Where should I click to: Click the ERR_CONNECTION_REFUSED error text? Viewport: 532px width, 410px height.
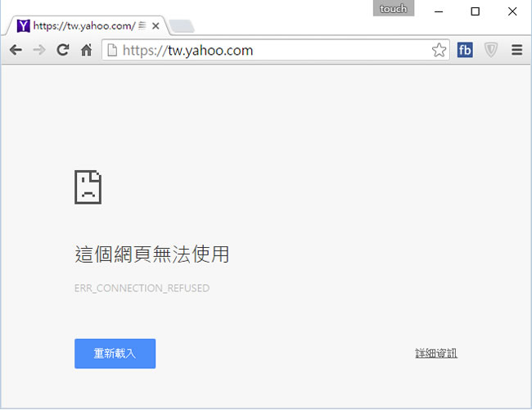tap(142, 288)
